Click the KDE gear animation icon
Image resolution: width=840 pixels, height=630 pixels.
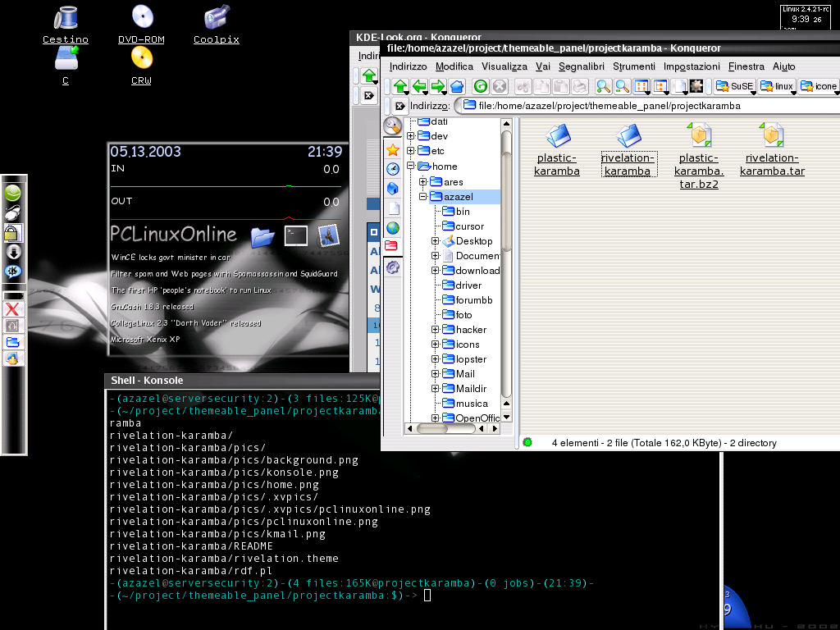click(696, 85)
